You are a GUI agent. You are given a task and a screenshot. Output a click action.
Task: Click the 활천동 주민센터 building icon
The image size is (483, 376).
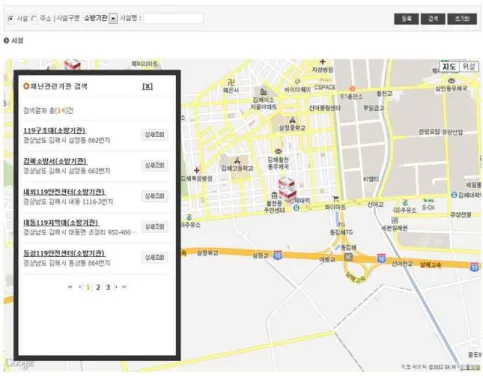[274, 195]
